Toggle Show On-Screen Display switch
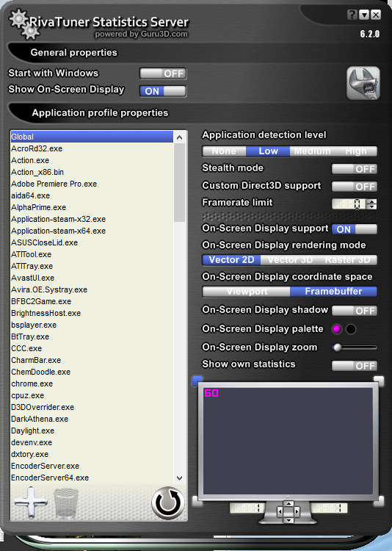This screenshot has height=551, width=392. (x=163, y=91)
